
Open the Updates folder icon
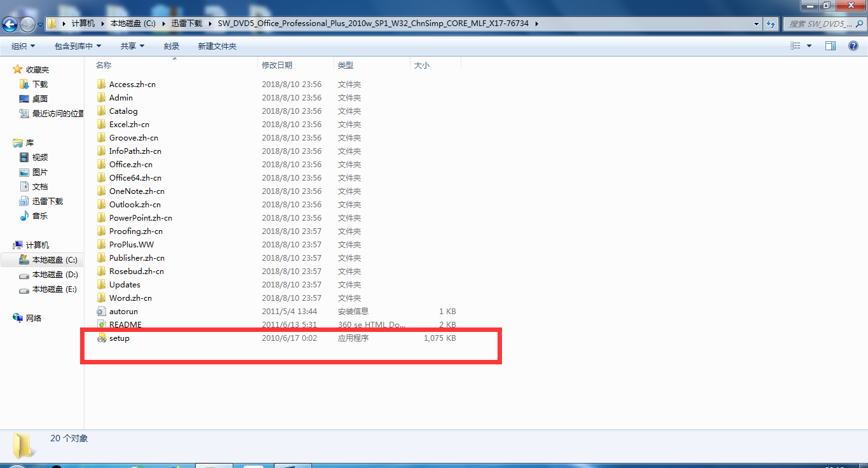(x=101, y=285)
